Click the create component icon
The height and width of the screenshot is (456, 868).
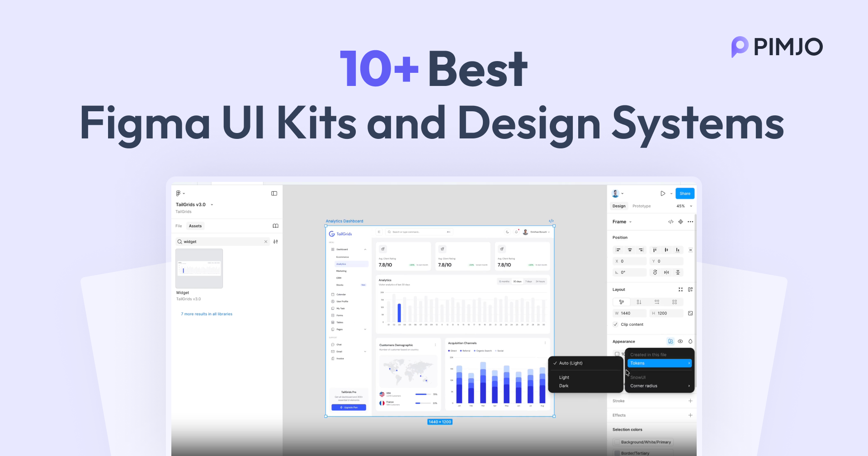(680, 222)
